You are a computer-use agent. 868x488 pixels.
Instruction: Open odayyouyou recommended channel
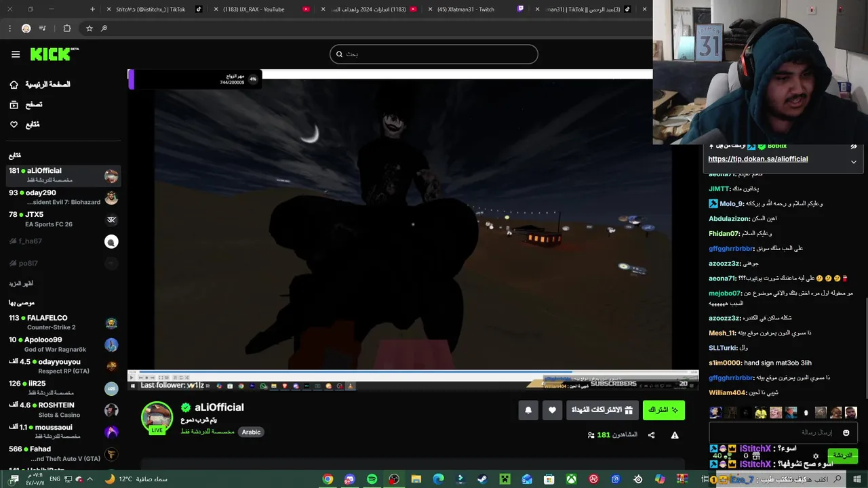tap(63, 366)
